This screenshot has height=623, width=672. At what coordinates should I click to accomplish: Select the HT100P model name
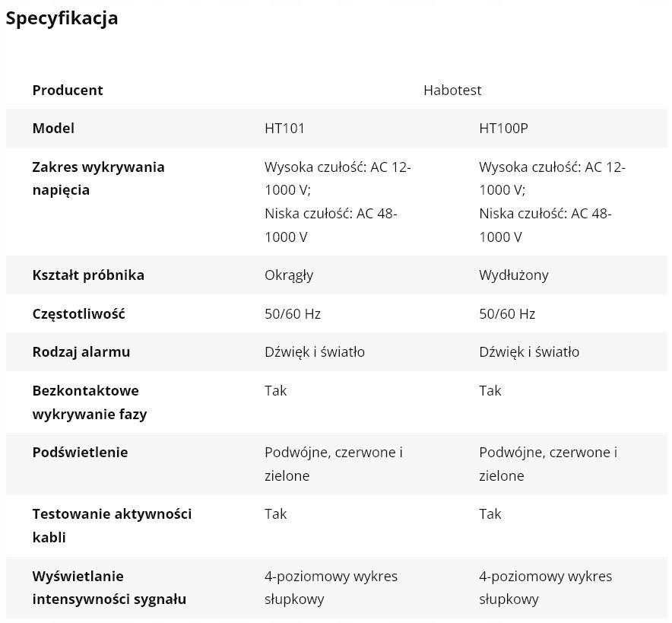(x=503, y=129)
